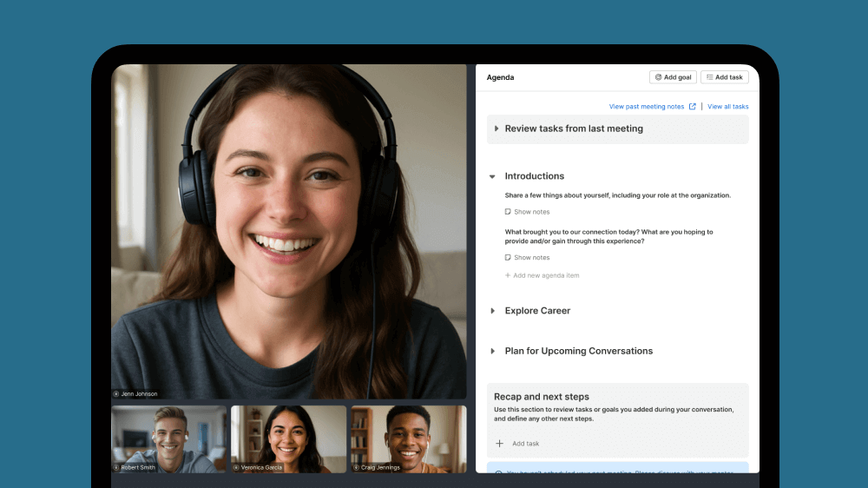Collapse the Introductions section
This screenshot has height=488, width=868.
tap(492, 176)
